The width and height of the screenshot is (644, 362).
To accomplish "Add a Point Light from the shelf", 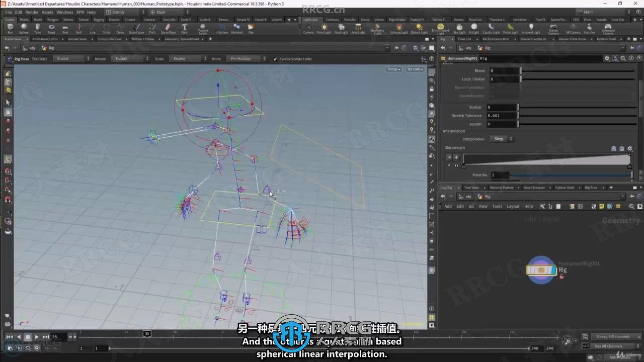I will 324,29.
